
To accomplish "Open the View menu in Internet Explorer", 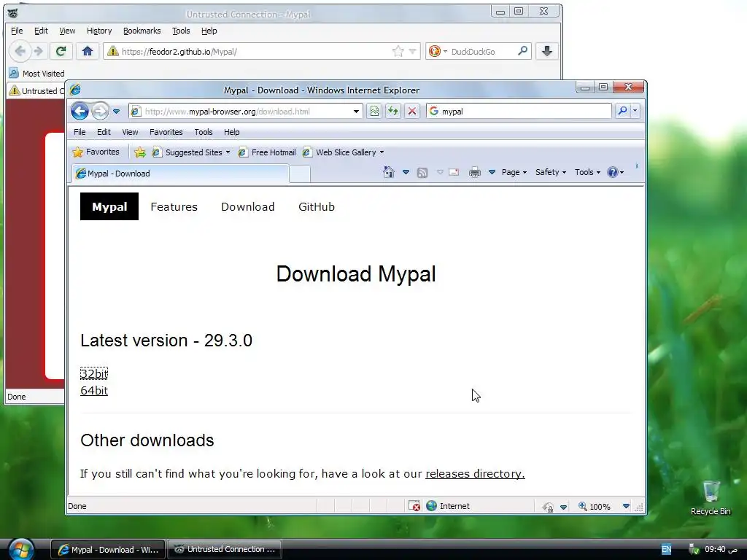I will [x=130, y=132].
